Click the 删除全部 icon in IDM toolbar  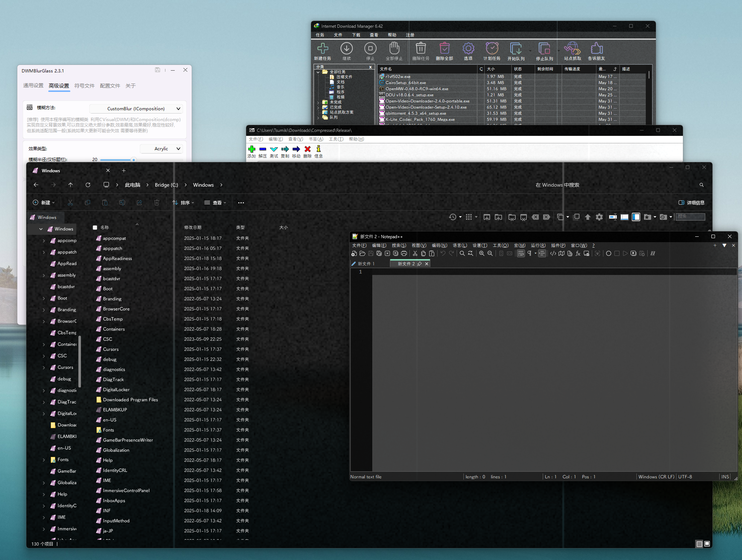pyautogui.click(x=444, y=48)
